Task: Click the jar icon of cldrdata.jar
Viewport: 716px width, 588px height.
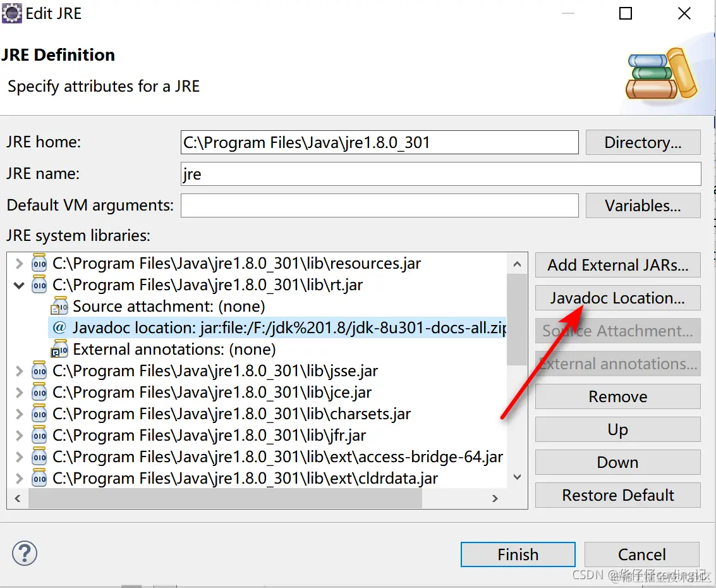Action: 39,478
